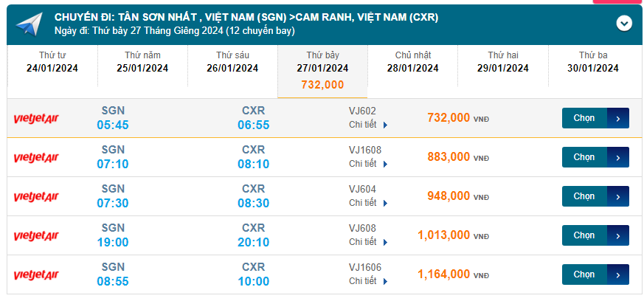The width and height of the screenshot is (644, 304).
Task: Expand Chi tiết for flight VJ1608
Action: pyautogui.click(x=368, y=164)
